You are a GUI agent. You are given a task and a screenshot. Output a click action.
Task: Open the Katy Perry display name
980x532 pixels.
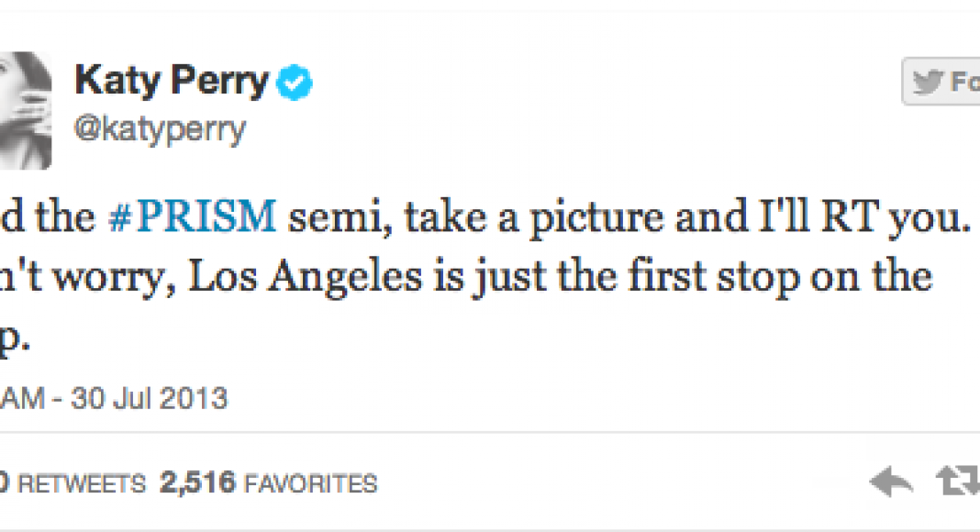pos(172,83)
